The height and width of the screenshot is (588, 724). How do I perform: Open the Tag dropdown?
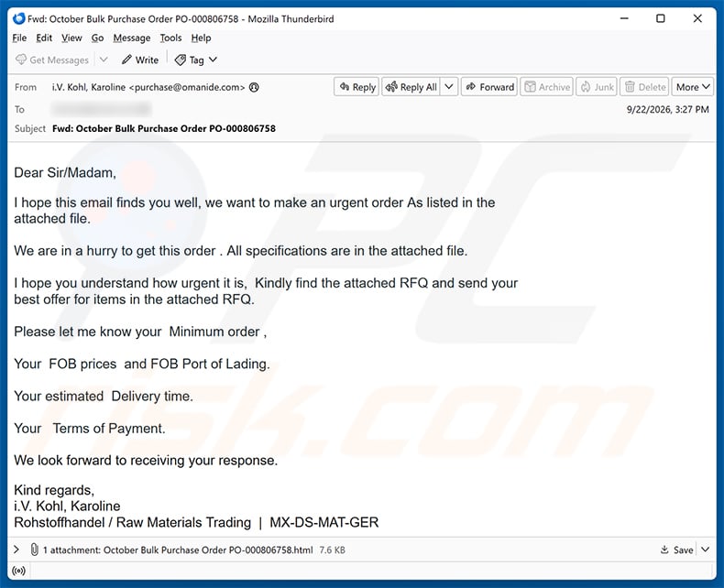point(196,60)
